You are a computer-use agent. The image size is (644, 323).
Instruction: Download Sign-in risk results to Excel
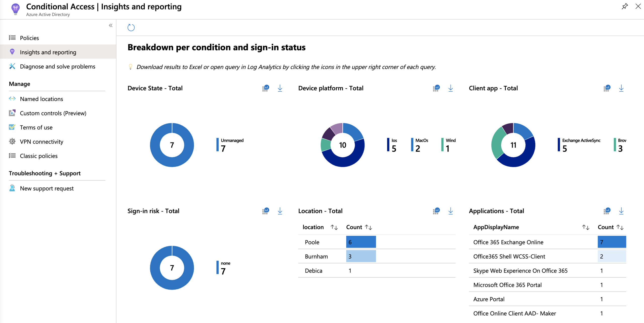coord(280,211)
